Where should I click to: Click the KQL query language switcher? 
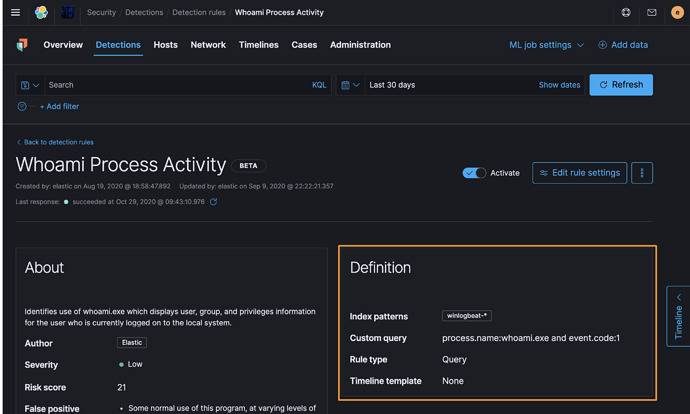coord(319,85)
